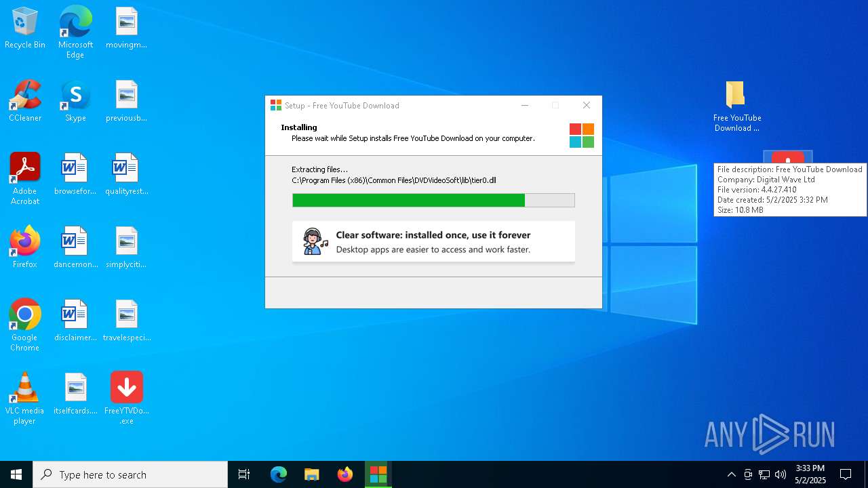
Task: Click the Setup logo in window title bar
Action: click(275, 105)
